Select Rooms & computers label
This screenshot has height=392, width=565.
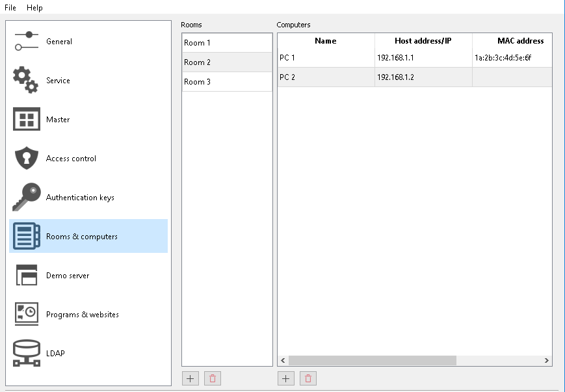(x=82, y=237)
